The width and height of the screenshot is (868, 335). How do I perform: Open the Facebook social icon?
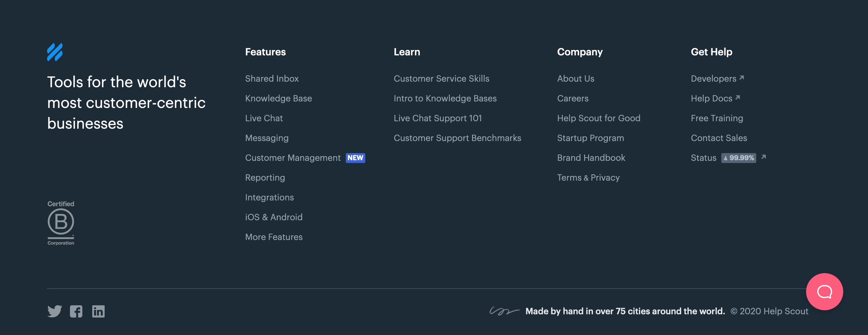pyautogui.click(x=76, y=311)
